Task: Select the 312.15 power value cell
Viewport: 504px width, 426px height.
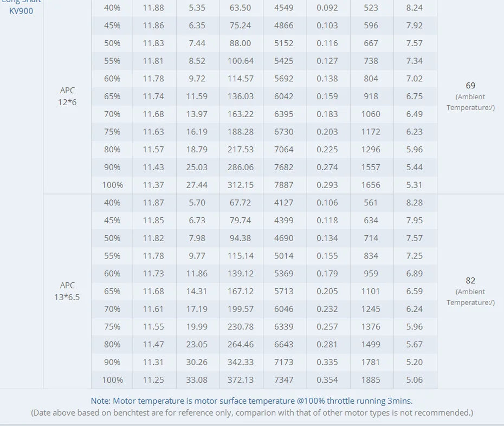Action: pyautogui.click(x=241, y=185)
